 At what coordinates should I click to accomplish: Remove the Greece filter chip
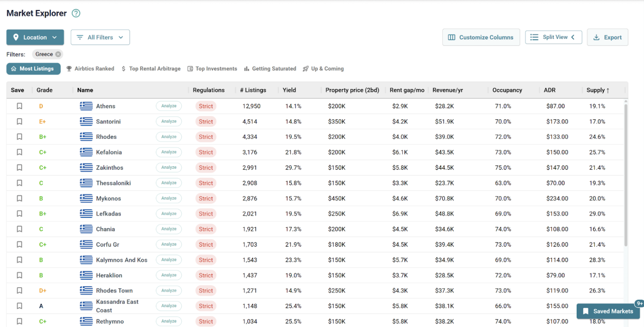pos(58,54)
